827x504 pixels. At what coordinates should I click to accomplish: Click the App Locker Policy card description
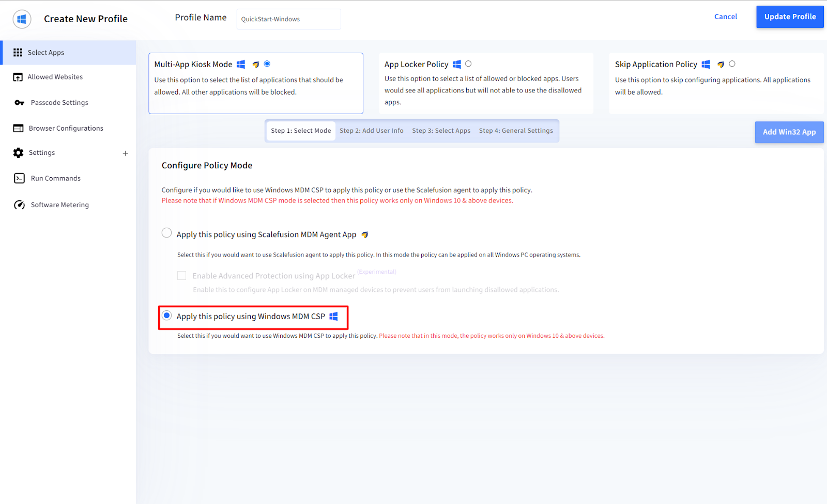coord(483,90)
